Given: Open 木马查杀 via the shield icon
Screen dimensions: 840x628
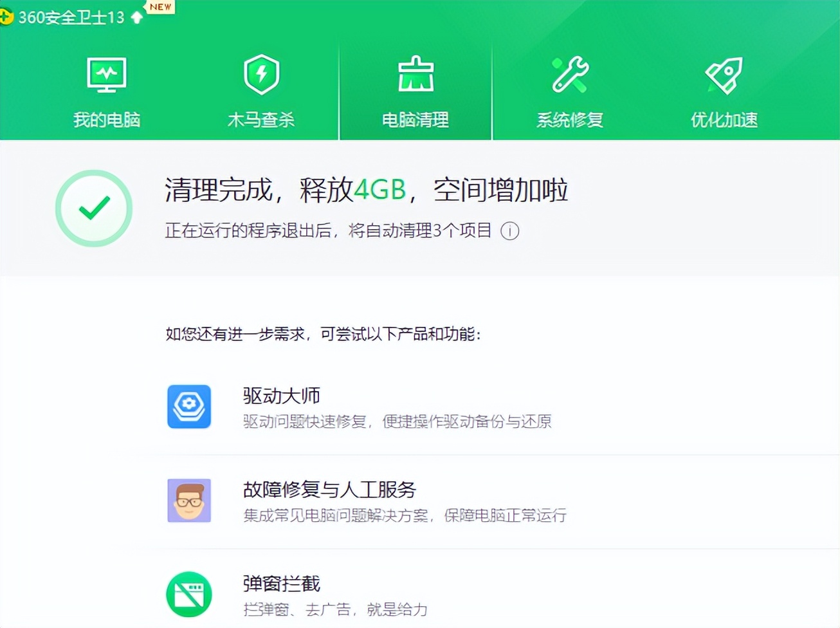Looking at the screenshot, I should point(261,73).
